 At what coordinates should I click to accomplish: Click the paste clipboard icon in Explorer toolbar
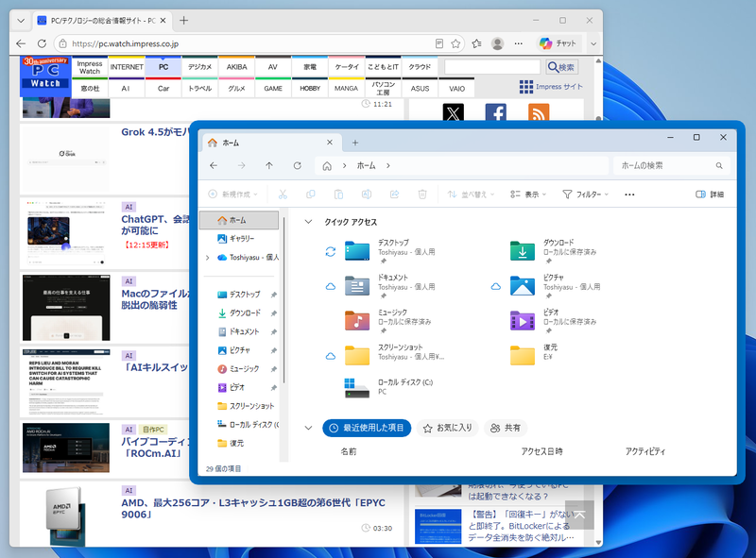click(x=338, y=194)
